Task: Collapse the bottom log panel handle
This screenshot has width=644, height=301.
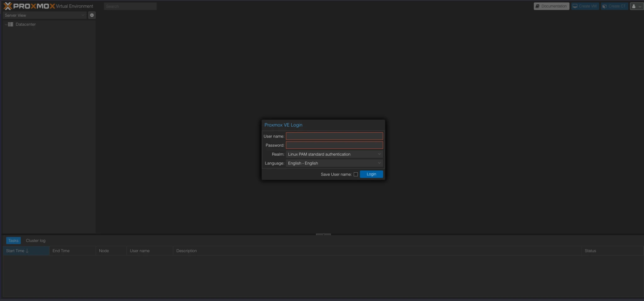Action: point(323,234)
